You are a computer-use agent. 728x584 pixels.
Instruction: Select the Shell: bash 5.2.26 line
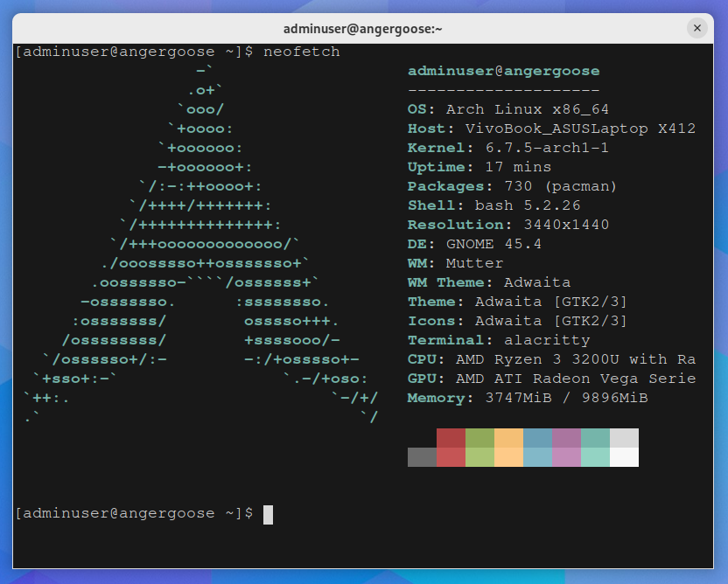494,205
